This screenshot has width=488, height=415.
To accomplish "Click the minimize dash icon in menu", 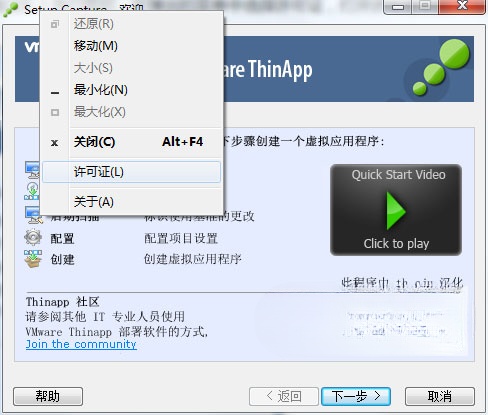I will pos(55,92).
